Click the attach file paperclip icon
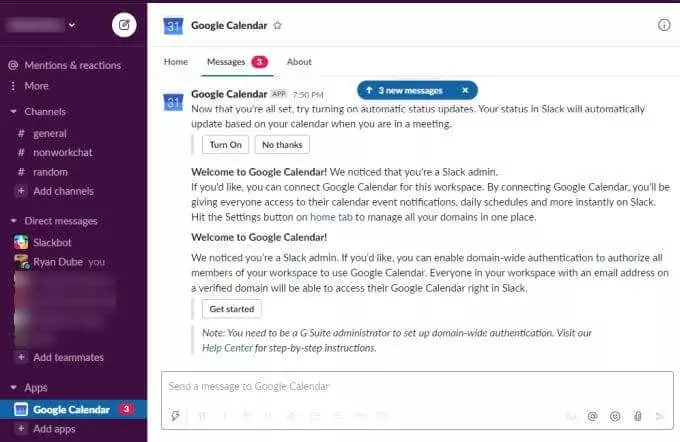Screen dimensions: 680x442 [x=638, y=416]
